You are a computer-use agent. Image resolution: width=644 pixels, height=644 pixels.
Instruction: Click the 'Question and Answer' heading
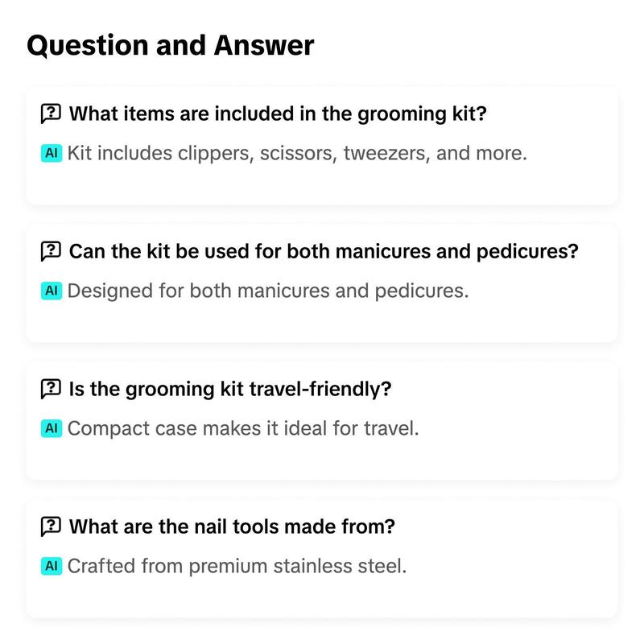[x=171, y=45]
